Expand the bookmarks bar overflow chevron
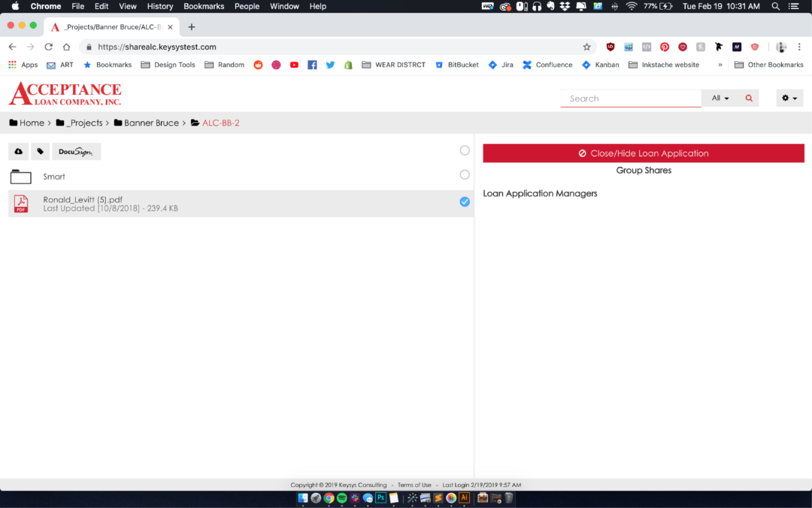The height and width of the screenshot is (508, 812). pos(720,65)
